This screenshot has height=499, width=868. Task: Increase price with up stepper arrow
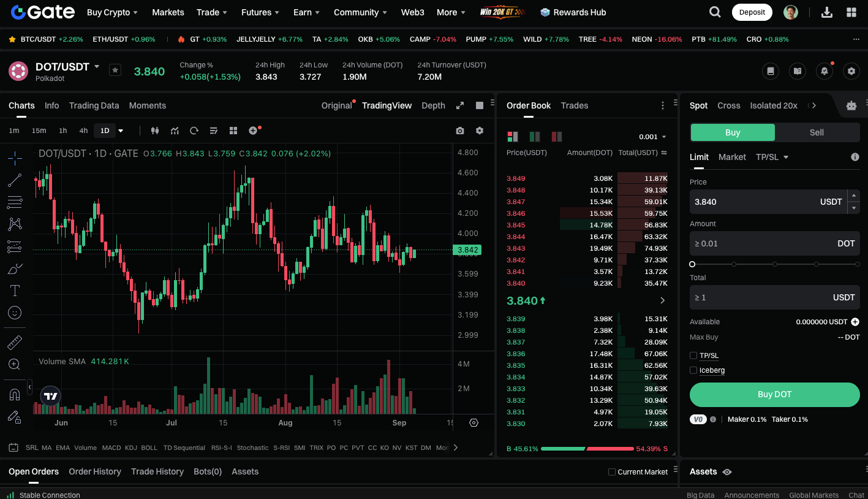point(853,196)
